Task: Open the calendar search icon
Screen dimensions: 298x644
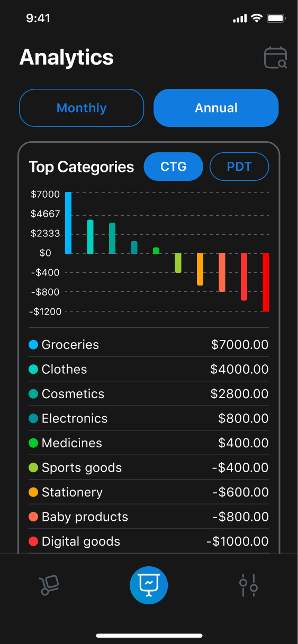Action: 275,58
